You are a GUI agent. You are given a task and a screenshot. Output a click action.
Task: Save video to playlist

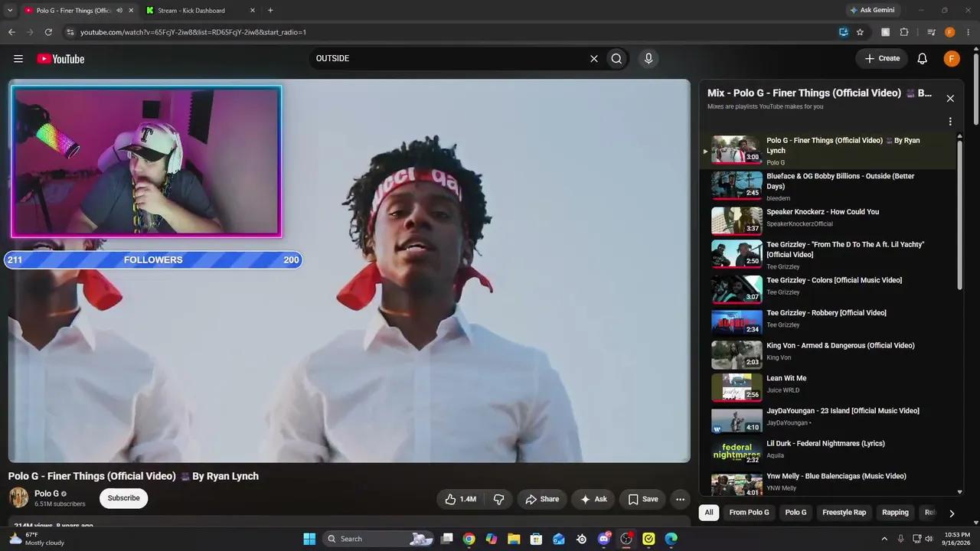pyautogui.click(x=642, y=499)
